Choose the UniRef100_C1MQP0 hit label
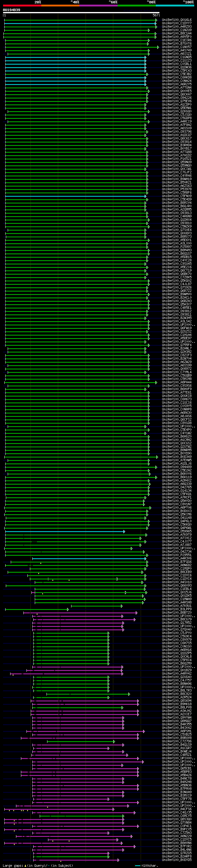The height and width of the screenshot is (868, 197). pos(176,568)
